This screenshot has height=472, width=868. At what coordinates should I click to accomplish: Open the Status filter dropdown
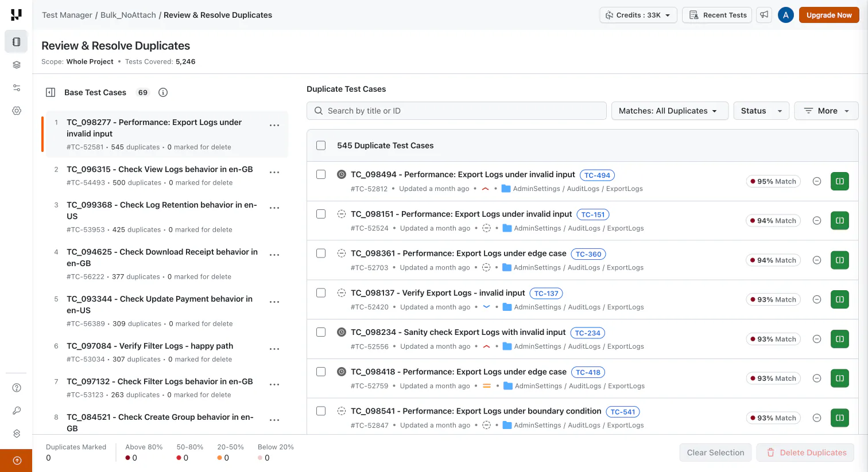point(761,111)
